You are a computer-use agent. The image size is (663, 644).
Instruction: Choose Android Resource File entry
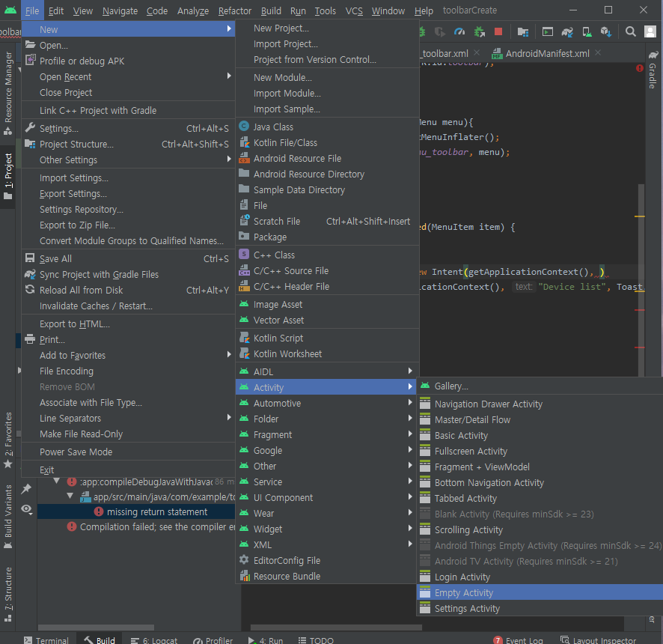click(x=327, y=158)
